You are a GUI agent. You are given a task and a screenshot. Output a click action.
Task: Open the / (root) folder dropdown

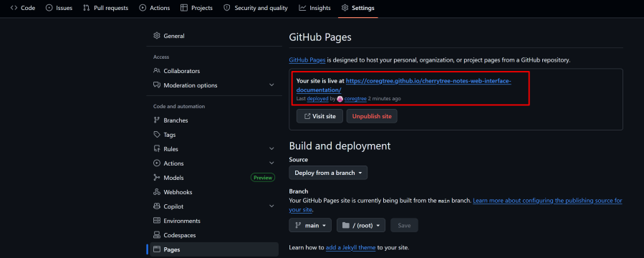point(361,225)
